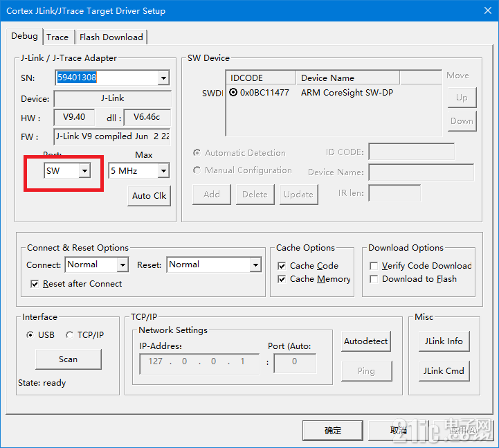Open JLink Info

click(x=444, y=341)
